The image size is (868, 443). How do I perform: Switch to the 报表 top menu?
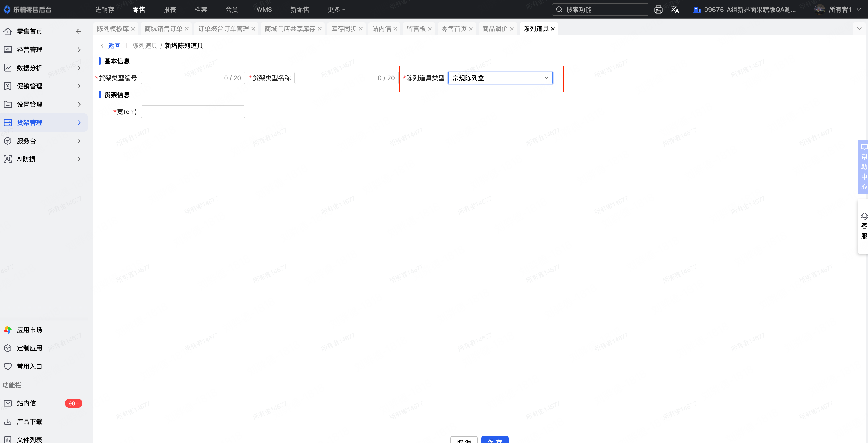(x=169, y=9)
